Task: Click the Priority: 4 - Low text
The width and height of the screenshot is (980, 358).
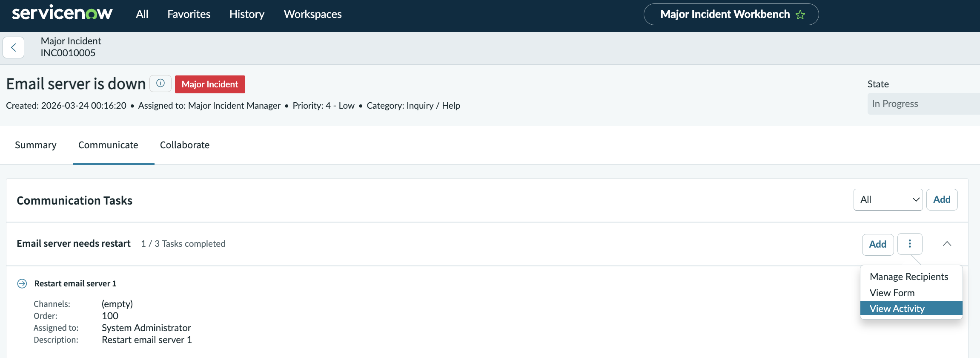Action: [324, 106]
